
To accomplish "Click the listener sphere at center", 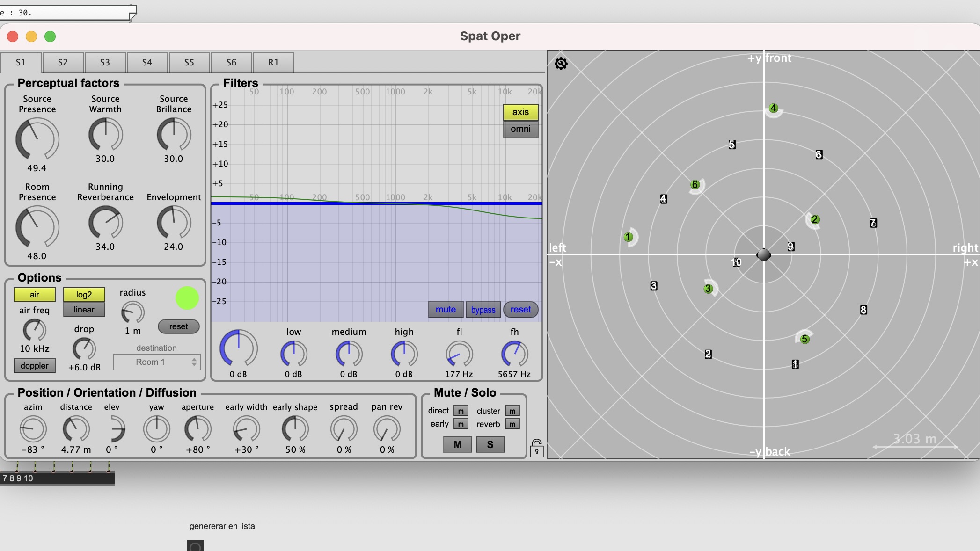I will click(764, 255).
